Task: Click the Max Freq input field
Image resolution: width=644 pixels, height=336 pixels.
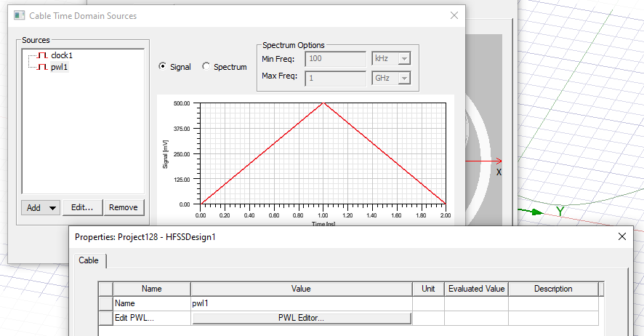Action: pyautogui.click(x=336, y=78)
